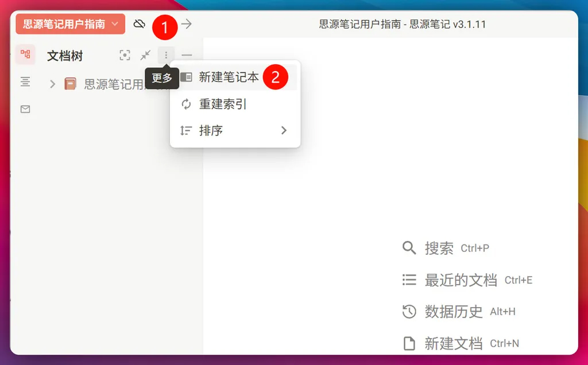Click the 新建笔记本 notebook icon

tap(187, 77)
